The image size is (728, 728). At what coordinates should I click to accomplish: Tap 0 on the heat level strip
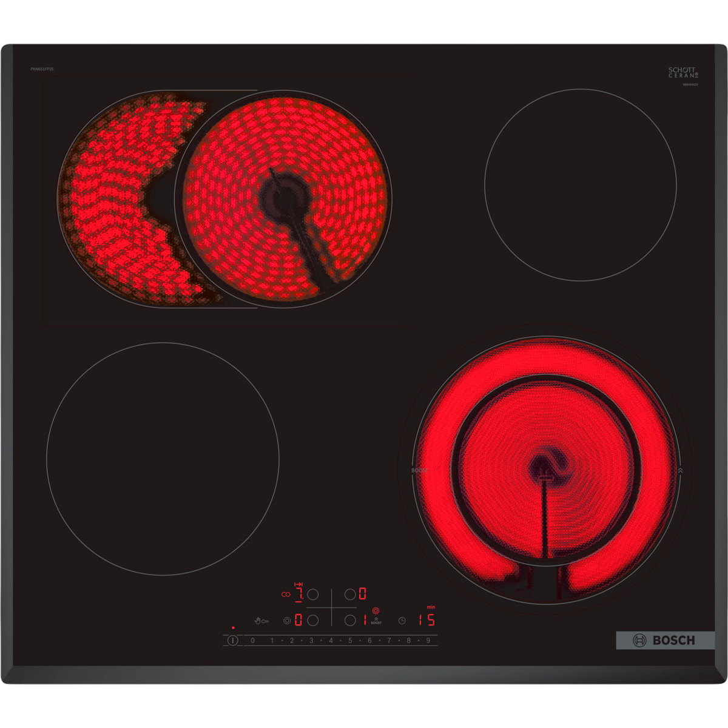(x=253, y=640)
